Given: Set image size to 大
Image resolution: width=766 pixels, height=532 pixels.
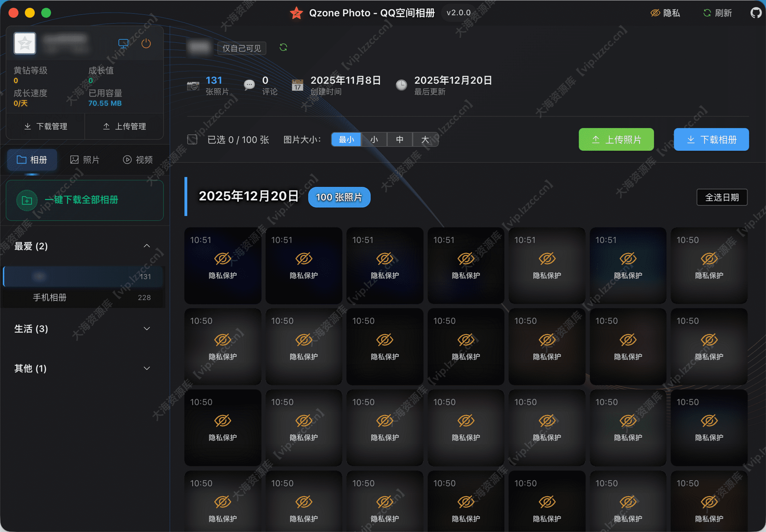Looking at the screenshot, I should (425, 139).
